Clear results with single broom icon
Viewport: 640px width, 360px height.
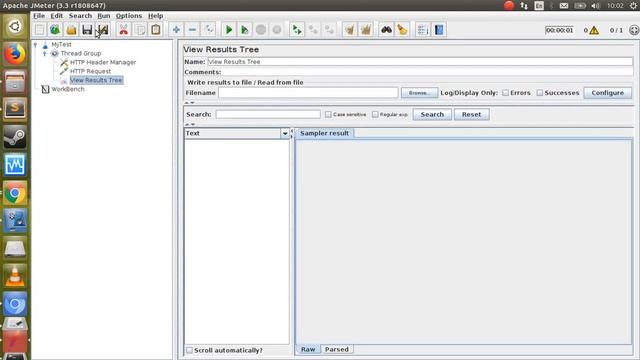(x=350, y=30)
